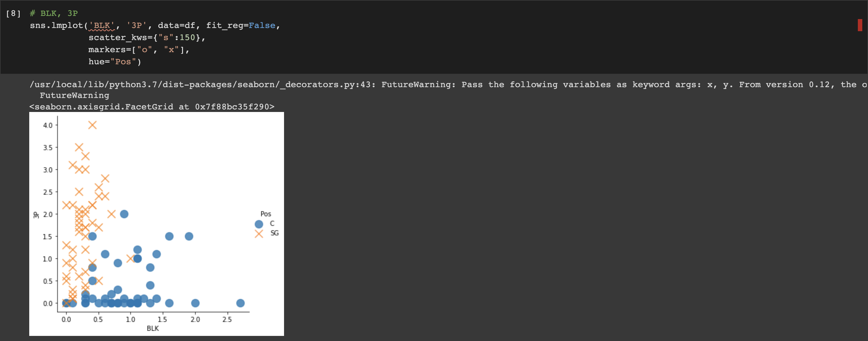Viewport: 868px width, 341px height.
Task: Click the seaborn.axisgrid.FacetGrid output text
Action: (152, 107)
